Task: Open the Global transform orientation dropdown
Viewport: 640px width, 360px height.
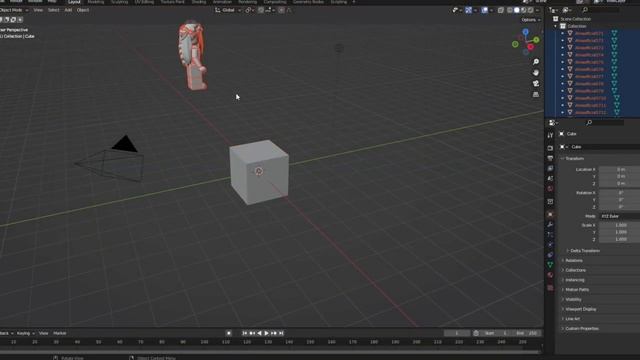Action: click(x=228, y=10)
